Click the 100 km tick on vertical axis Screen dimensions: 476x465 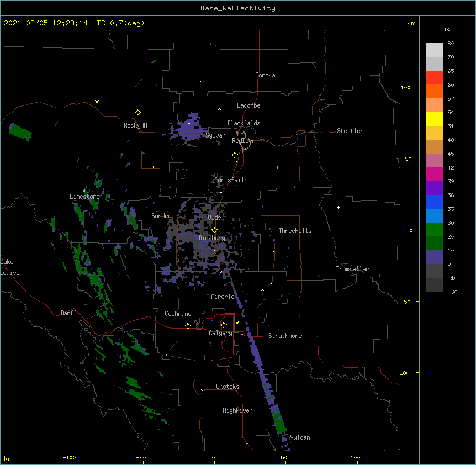pyautogui.click(x=405, y=87)
